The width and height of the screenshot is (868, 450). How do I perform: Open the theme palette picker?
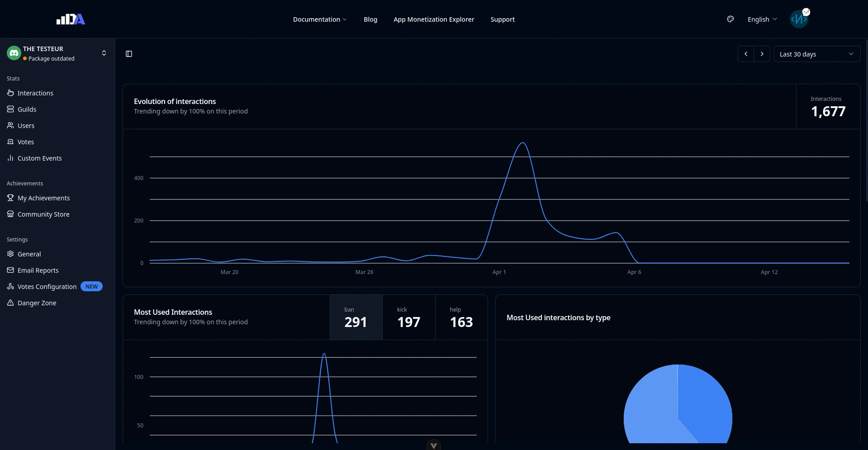[730, 19]
